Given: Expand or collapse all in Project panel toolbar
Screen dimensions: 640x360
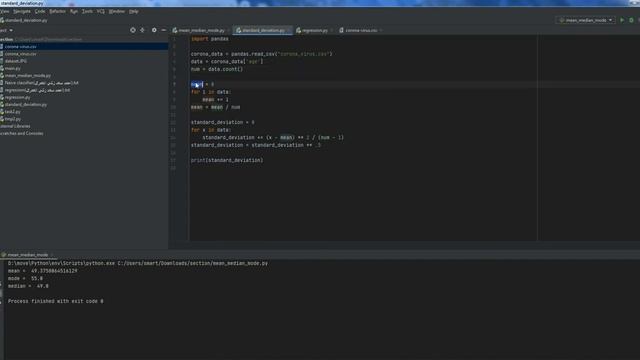Looking at the screenshot, I should point(142,30).
